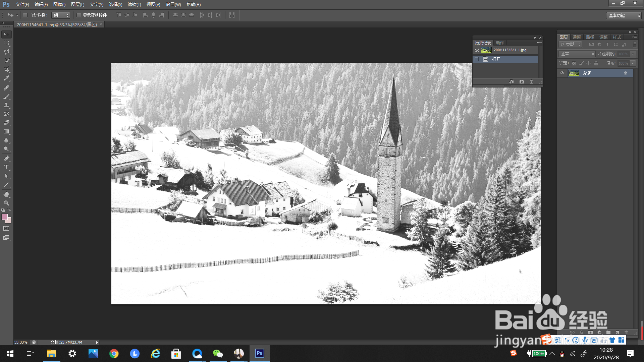Screen dimensions: 644x362
Task: Select the 打开 history state
Action: [496, 59]
